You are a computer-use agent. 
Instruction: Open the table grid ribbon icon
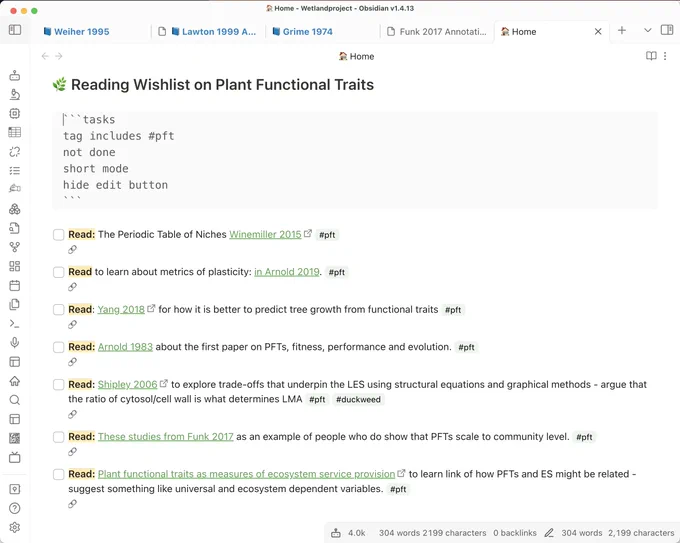[15, 132]
